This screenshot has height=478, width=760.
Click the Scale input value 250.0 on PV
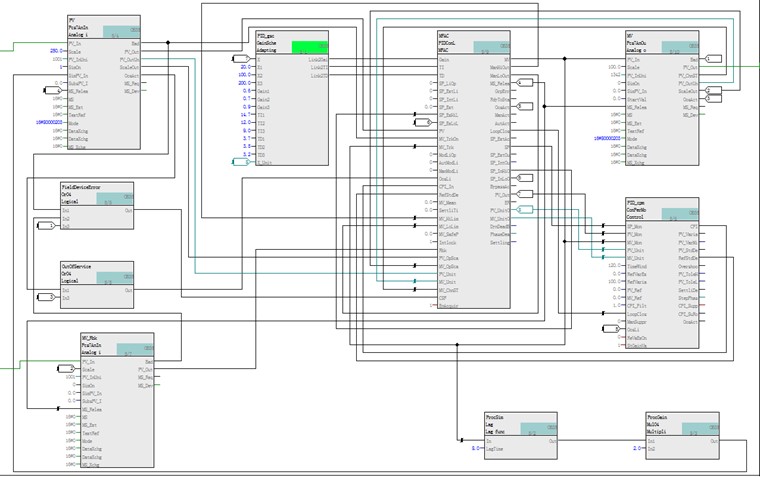pos(56,51)
